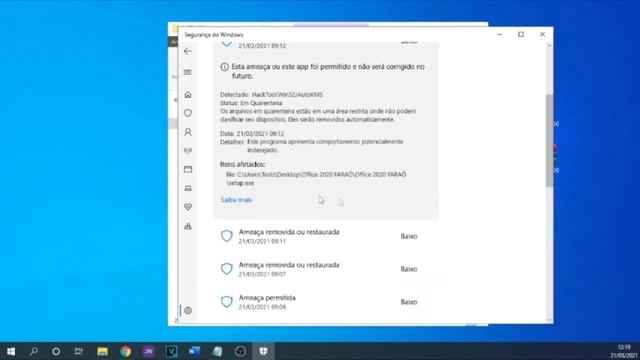Open the OBS Studio taskbar icon
640x360 pixels.
(240, 351)
